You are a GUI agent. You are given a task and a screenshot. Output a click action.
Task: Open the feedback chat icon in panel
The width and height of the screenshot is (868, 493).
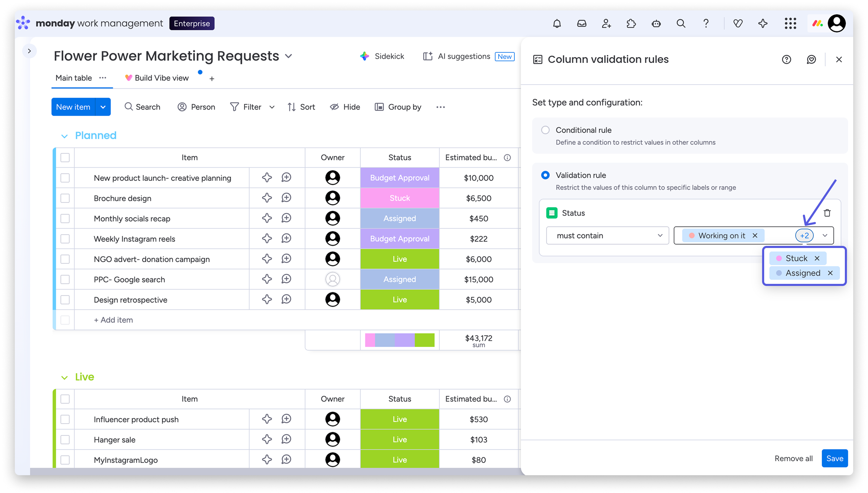(811, 60)
